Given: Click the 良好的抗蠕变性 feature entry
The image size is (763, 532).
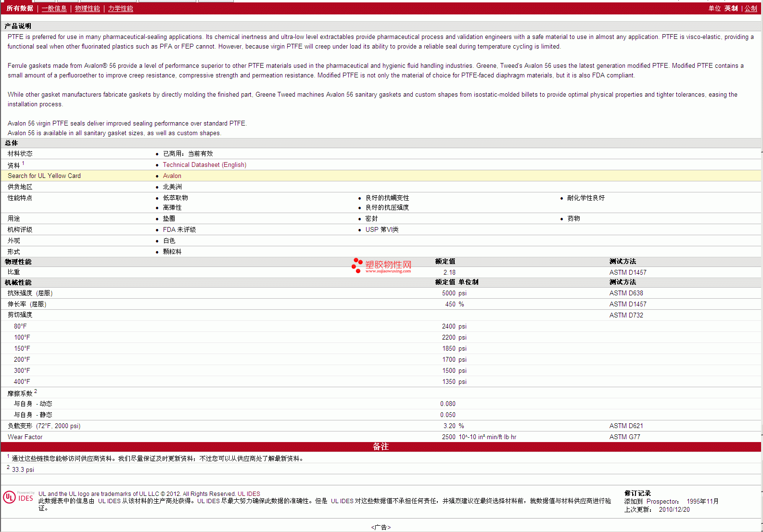Looking at the screenshot, I should 387,198.
